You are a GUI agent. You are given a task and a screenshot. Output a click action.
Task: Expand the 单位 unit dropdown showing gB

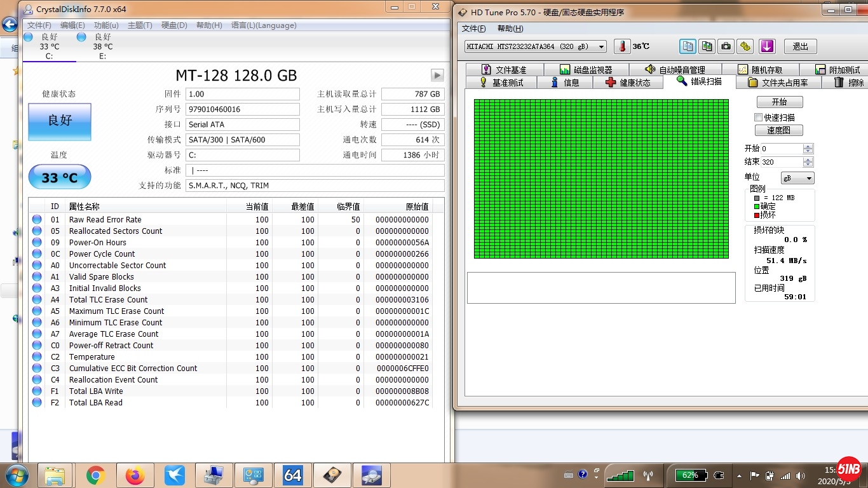pyautogui.click(x=797, y=179)
